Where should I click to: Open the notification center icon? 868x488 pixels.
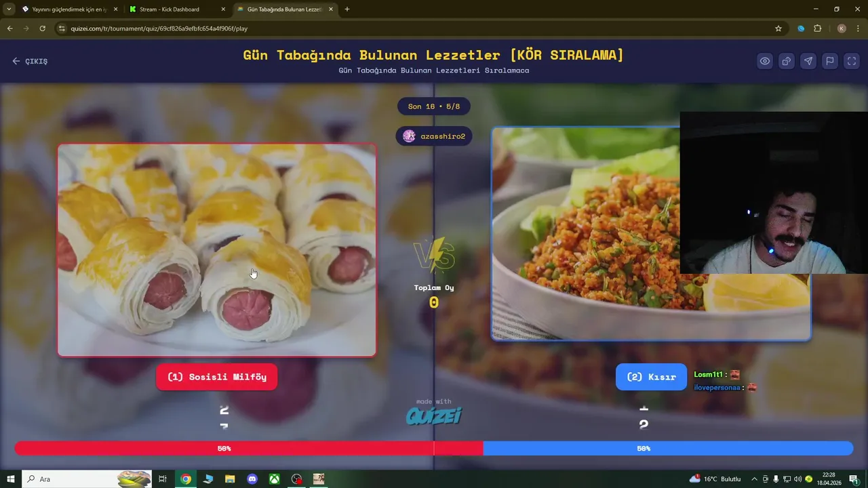click(x=854, y=479)
